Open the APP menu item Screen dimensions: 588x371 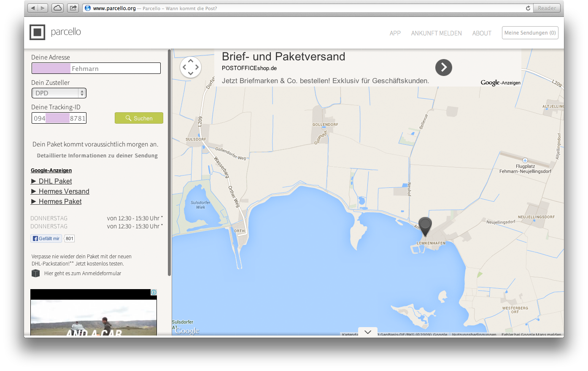(x=395, y=33)
